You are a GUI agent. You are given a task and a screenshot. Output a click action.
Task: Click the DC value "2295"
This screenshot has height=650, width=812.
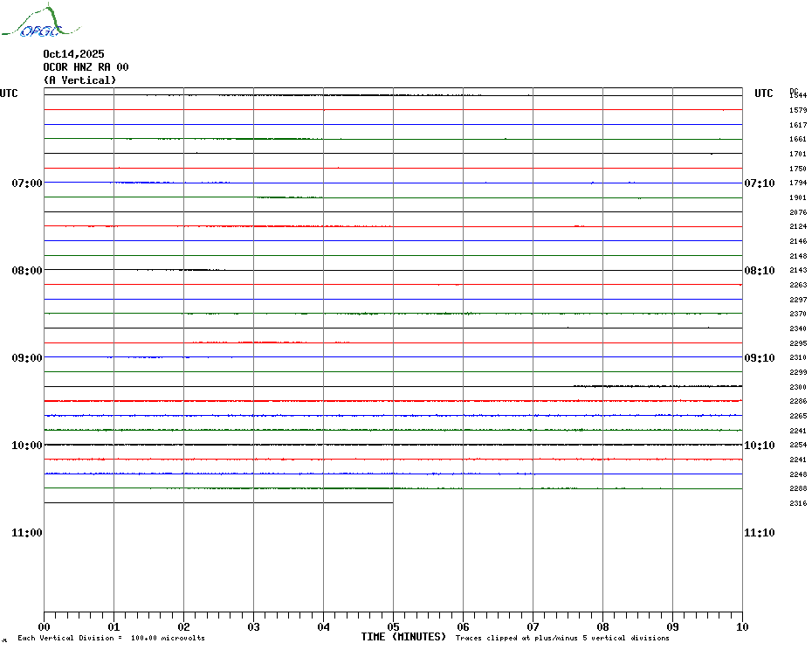click(798, 343)
